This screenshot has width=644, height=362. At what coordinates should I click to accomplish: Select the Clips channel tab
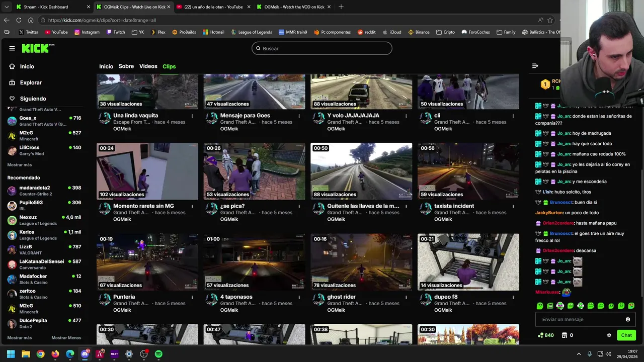169,66
